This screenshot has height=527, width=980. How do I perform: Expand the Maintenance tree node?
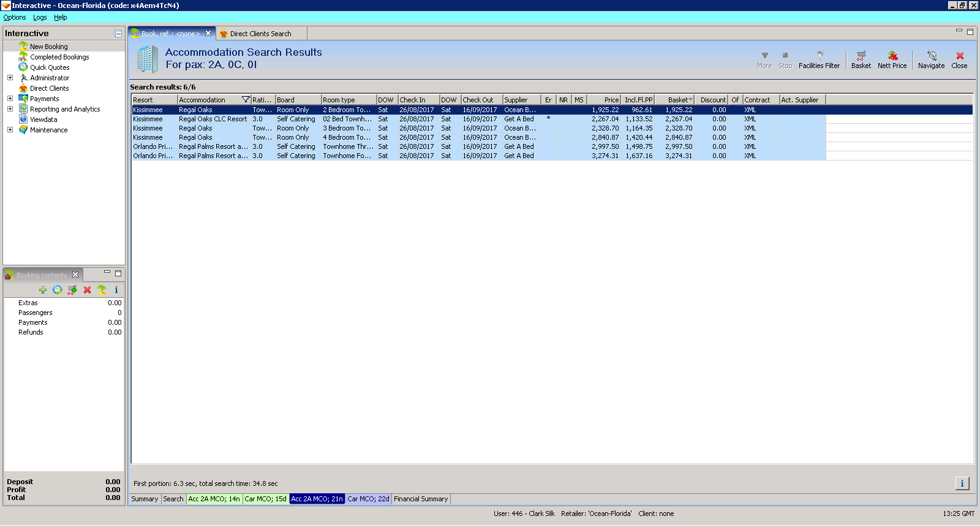10,130
